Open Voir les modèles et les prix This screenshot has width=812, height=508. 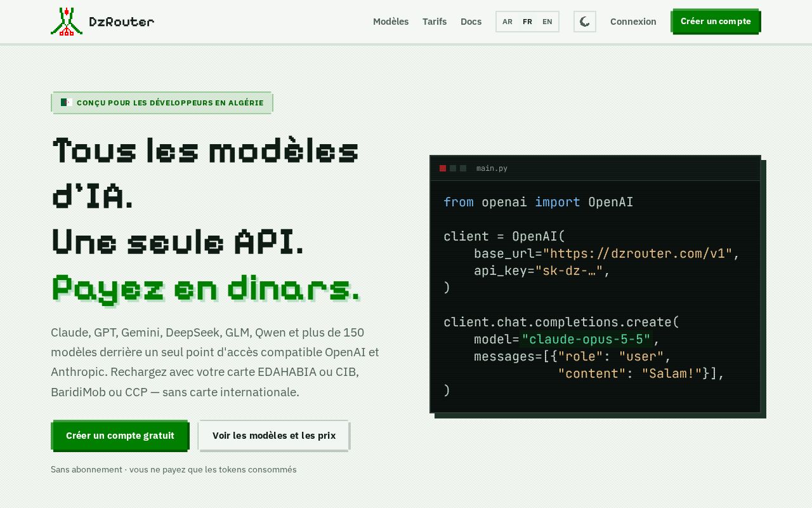click(x=274, y=436)
